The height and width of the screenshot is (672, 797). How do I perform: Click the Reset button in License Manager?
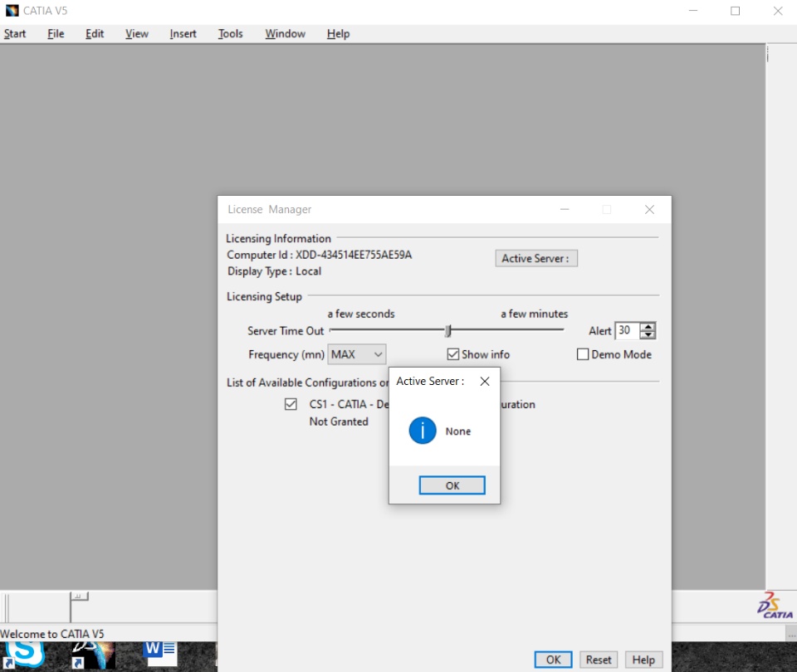point(599,660)
